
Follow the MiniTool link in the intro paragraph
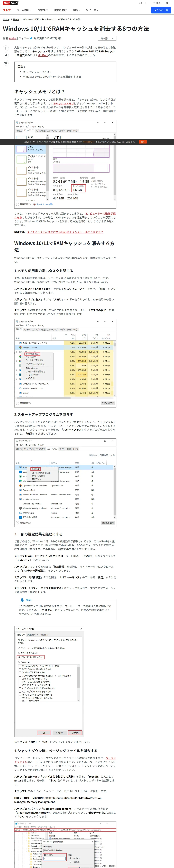(43, 55)
